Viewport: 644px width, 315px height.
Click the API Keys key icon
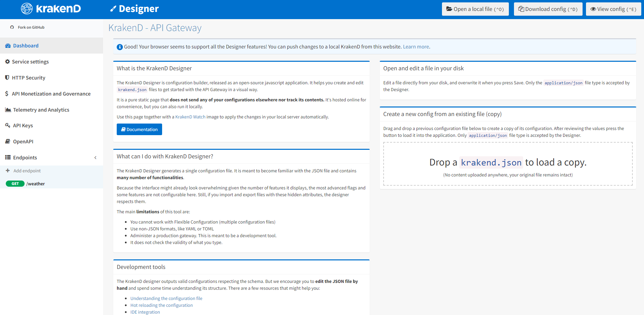pyautogui.click(x=8, y=125)
